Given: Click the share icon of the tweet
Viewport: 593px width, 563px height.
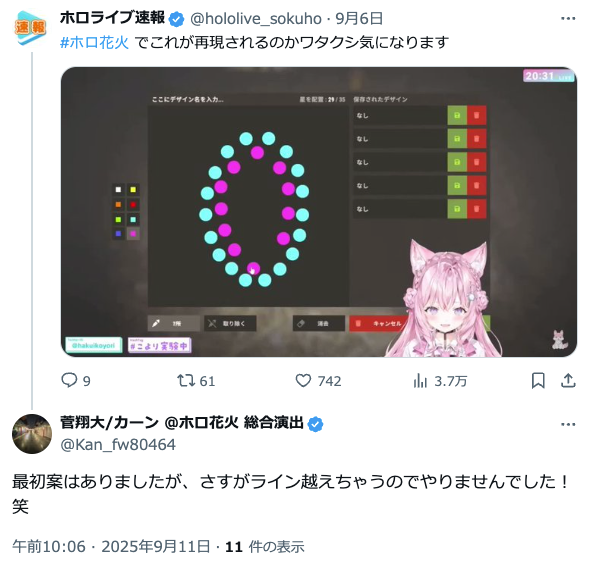Looking at the screenshot, I should click(x=568, y=380).
